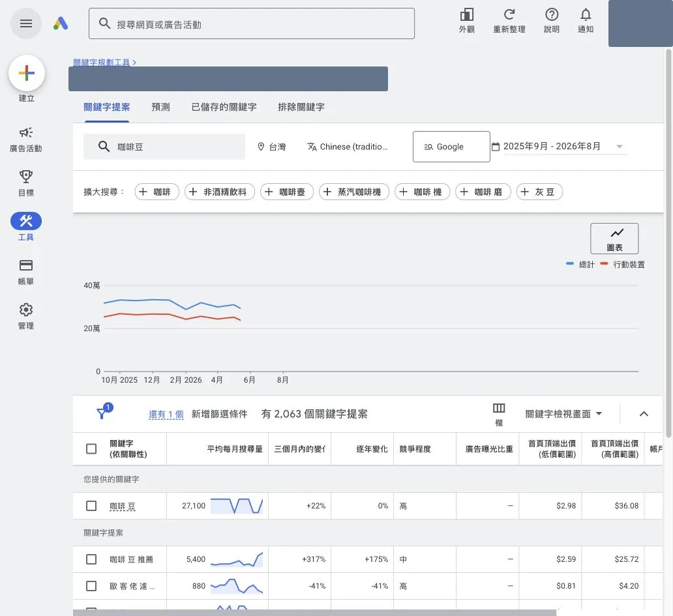Image resolution: width=673 pixels, height=616 pixels.
Task: Click the 咖啡豆 keyword input field
Action: (164, 147)
